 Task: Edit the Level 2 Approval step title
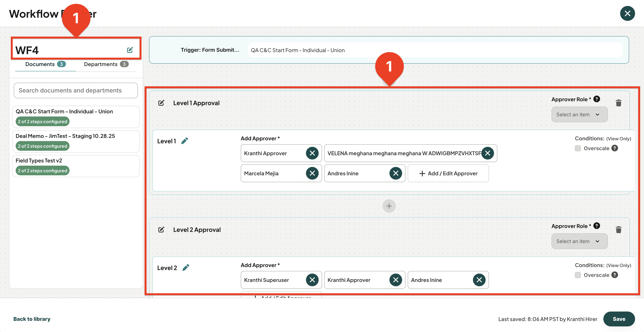point(161,230)
